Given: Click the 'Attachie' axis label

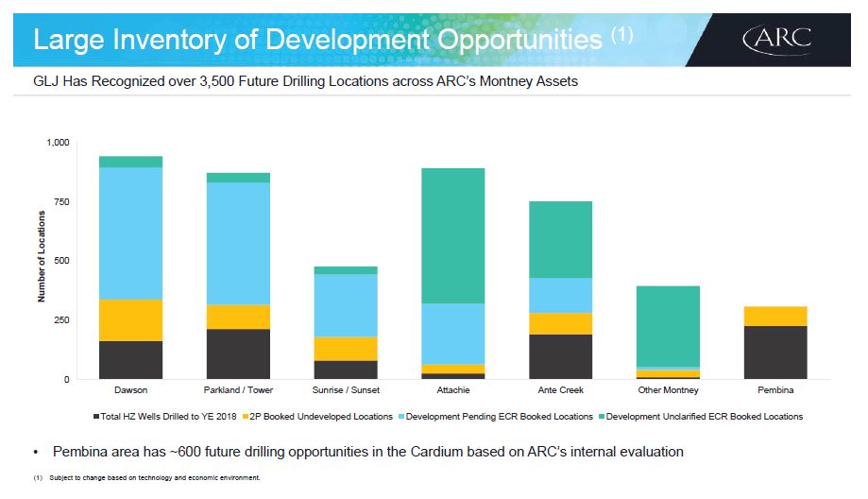Looking at the screenshot, I should pos(452,390).
